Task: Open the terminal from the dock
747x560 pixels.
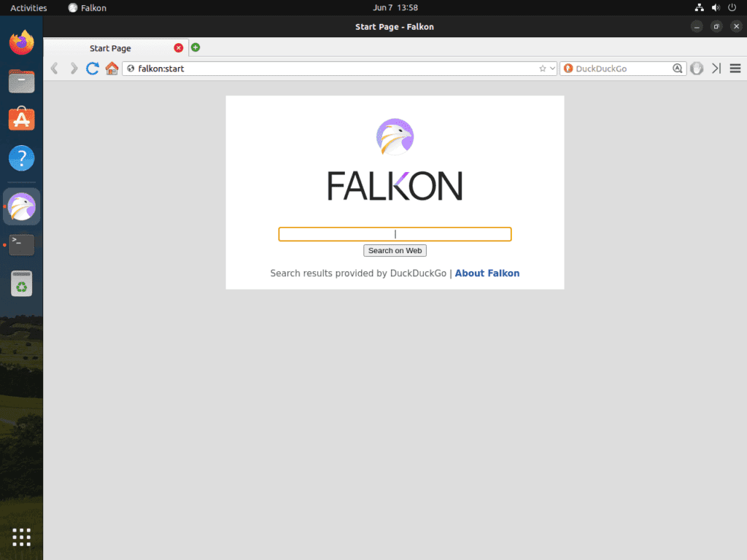Action: tap(21, 245)
